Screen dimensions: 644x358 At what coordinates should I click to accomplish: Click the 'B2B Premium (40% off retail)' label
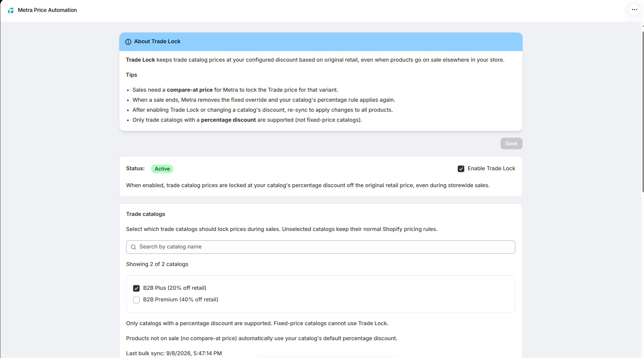[x=181, y=299]
